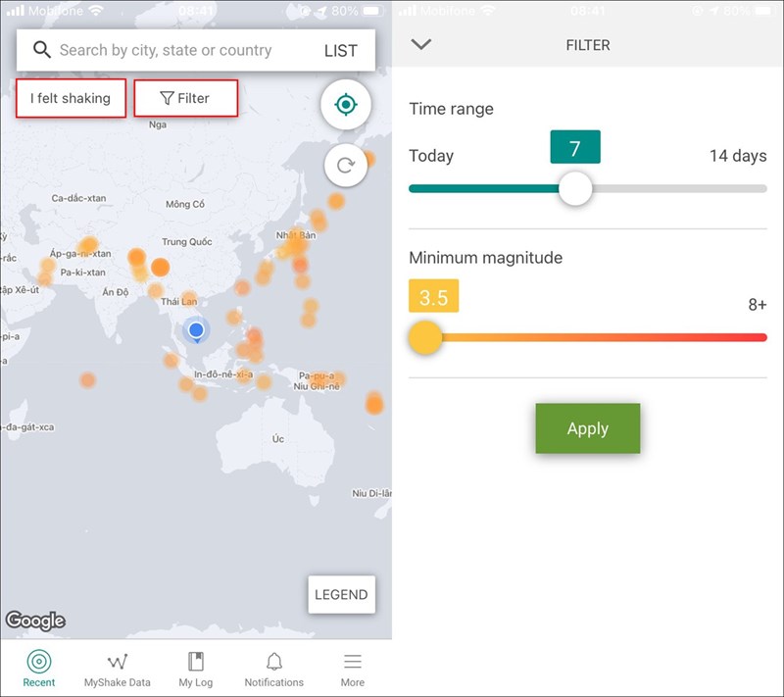This screenshot has height=697, width=784.
Task: Tap the magnifier search icon
Action: pos(41,50)
